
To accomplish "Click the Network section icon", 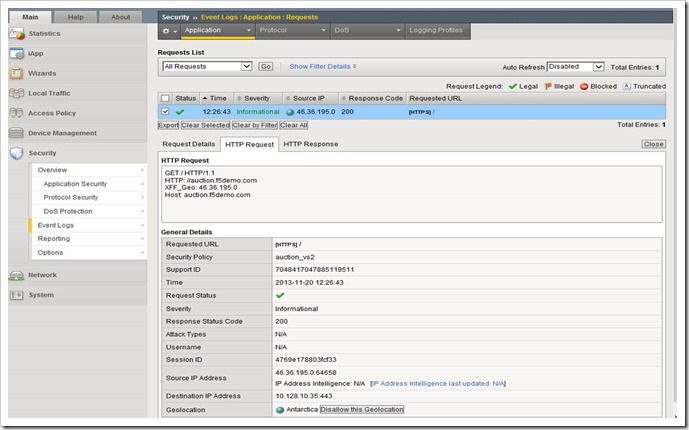I will 15,274.
